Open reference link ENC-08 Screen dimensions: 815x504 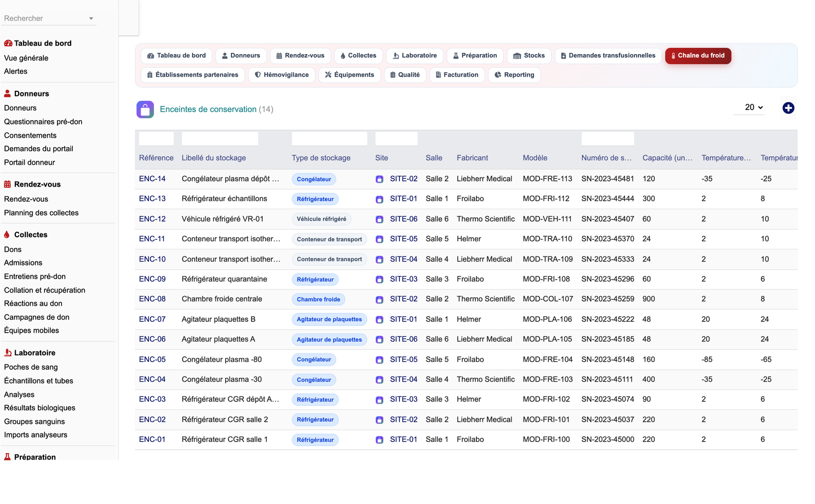[x=152, y=299]
